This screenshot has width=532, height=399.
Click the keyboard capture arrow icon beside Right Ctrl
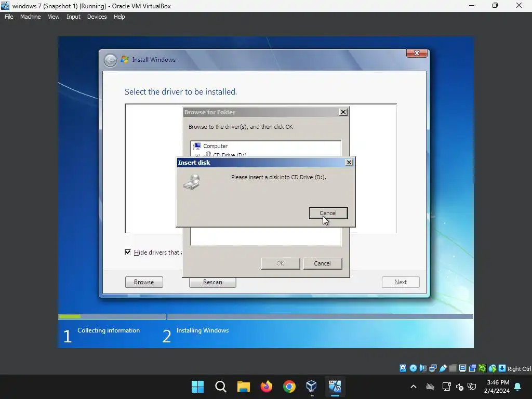click(502, 368)
